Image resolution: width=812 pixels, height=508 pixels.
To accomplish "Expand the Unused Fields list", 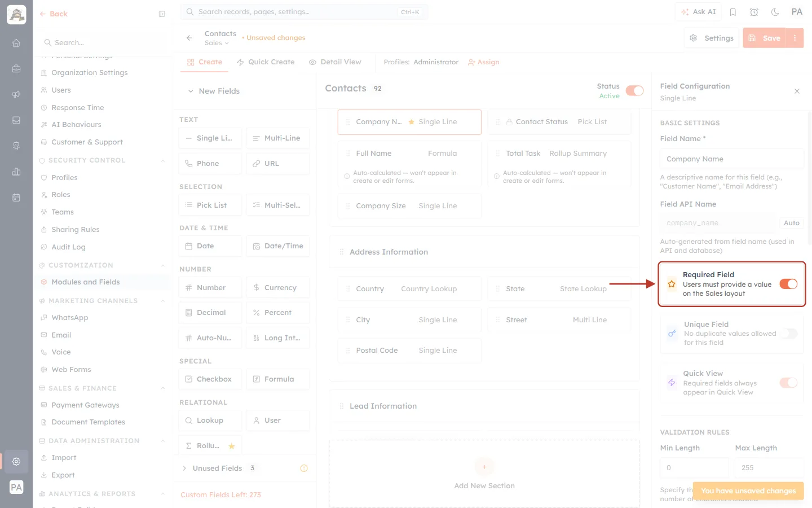I will [184, 468].
